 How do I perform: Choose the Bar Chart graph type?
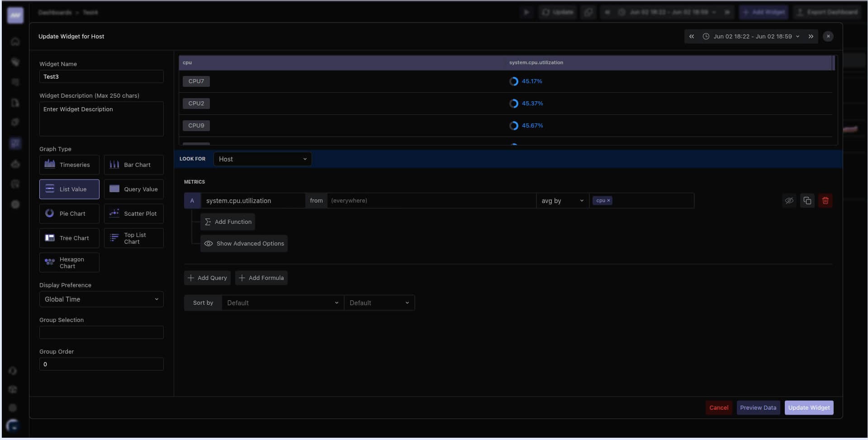click(x=133, y=165)
